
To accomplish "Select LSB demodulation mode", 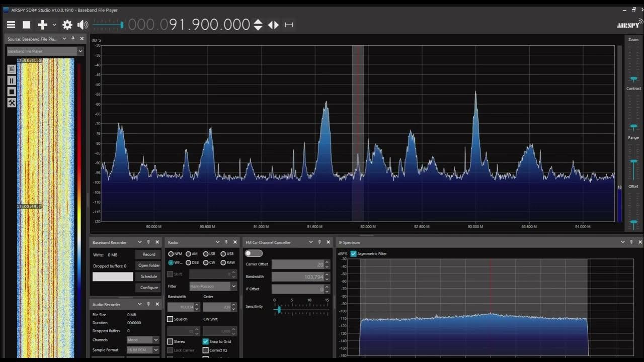I will tap(209, 254).
